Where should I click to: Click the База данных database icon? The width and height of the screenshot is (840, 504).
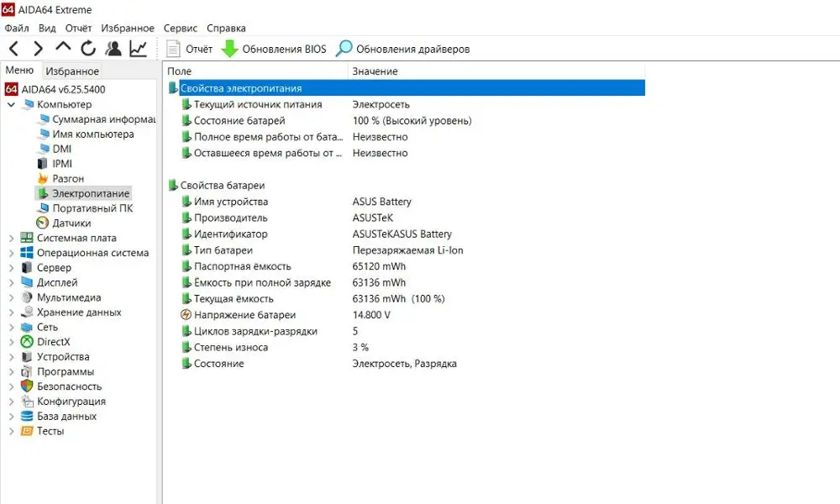tap(27, 416)
